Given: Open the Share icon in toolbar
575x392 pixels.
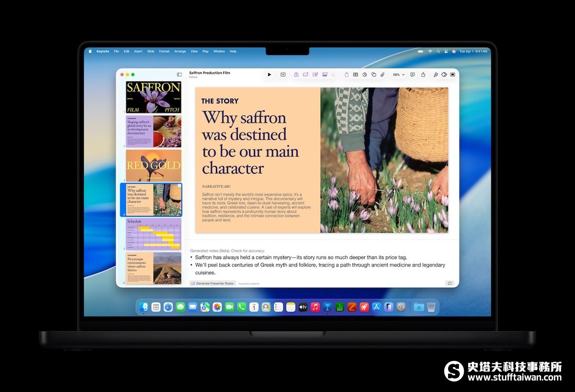Looking at the screenshot, I should click(423, 75).
